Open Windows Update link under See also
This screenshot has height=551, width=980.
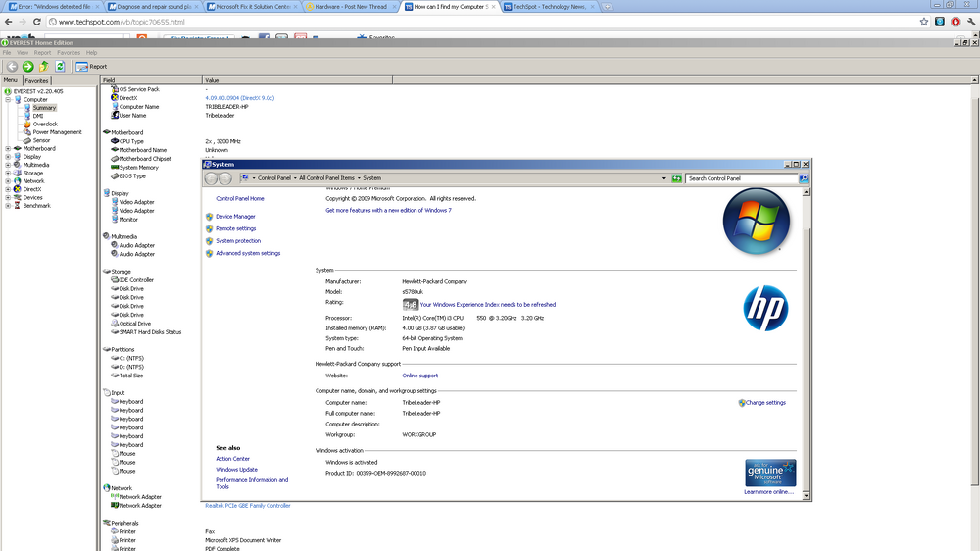click(x=236, y=470)
